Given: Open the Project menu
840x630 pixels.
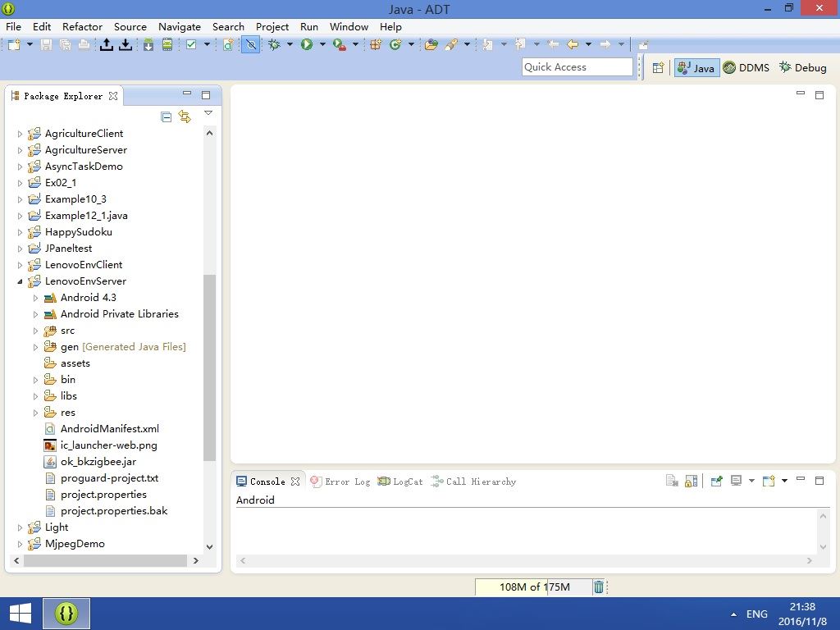Looking at the screenshot, I should coord(272,27).
